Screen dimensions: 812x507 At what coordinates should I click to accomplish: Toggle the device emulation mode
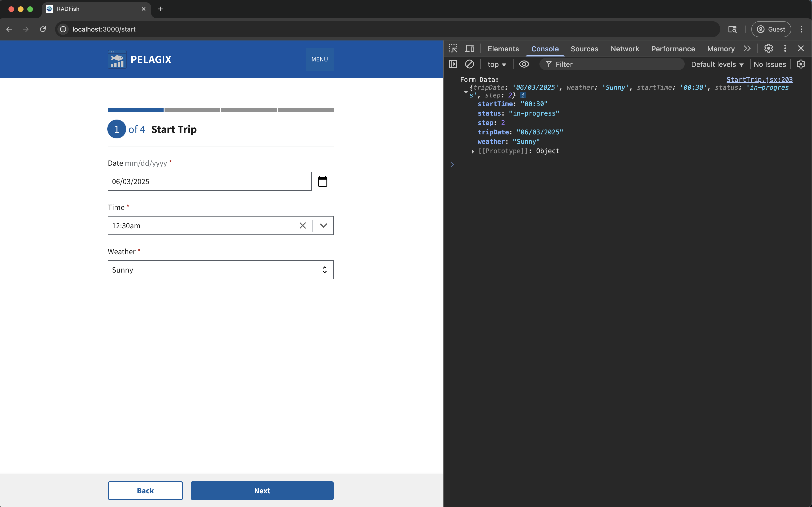click(469, 48)
